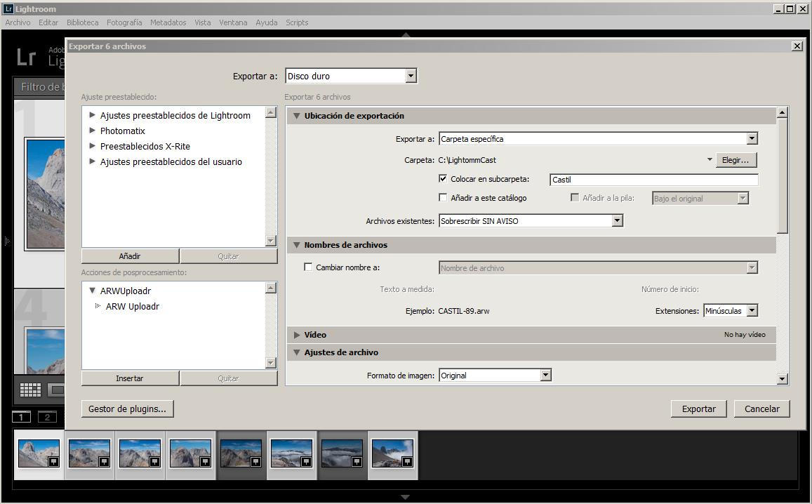Image resolution: width=812 pixels, height=504 pixels.
Task: Select ARW Uploadr action item
Action: [133, 306]
